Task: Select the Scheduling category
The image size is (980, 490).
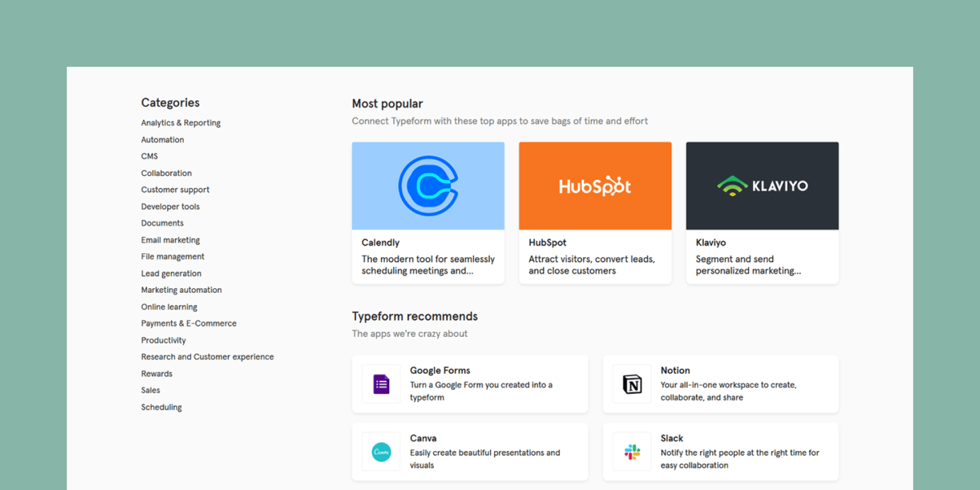Action: tap(161, 406)
